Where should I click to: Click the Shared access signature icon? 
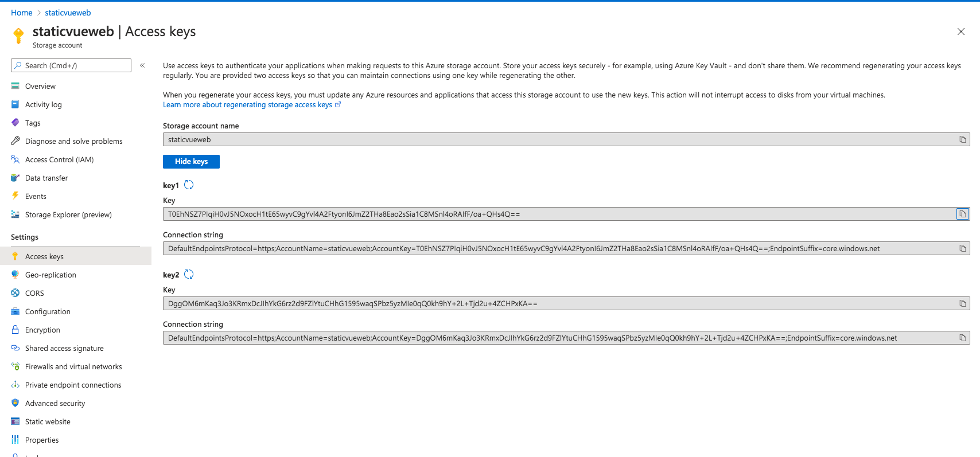(x=15, y=348)
